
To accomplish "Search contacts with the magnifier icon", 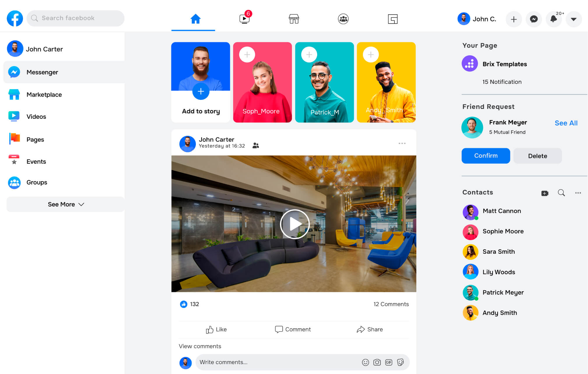I will [561, 193].
